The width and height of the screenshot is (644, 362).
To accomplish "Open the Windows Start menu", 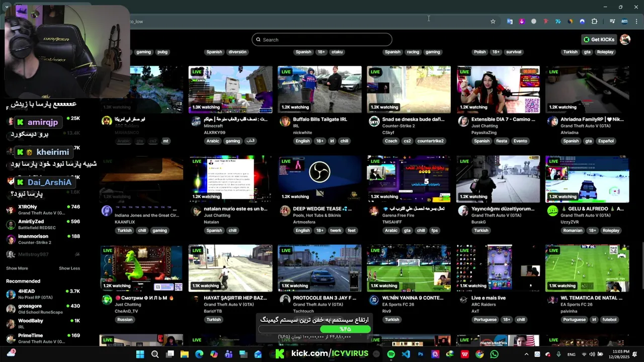I will click(140, 354).
